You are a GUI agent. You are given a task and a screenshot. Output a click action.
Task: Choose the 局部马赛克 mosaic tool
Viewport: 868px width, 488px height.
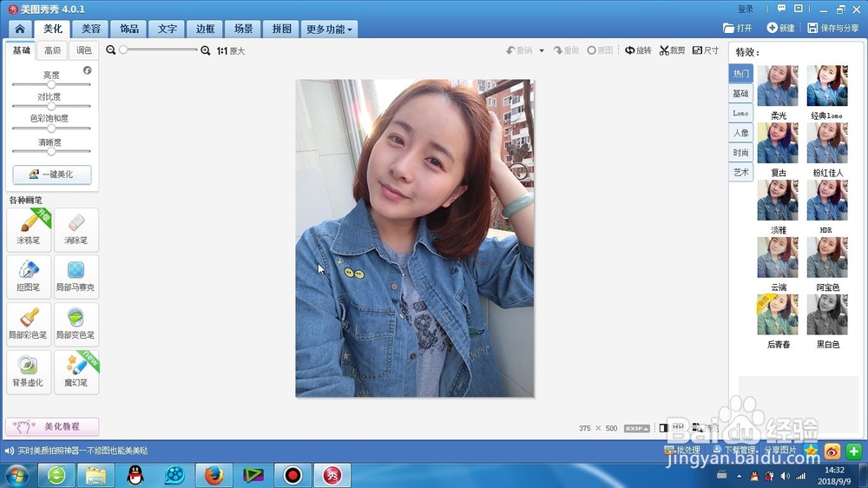(x=76, y=277)
